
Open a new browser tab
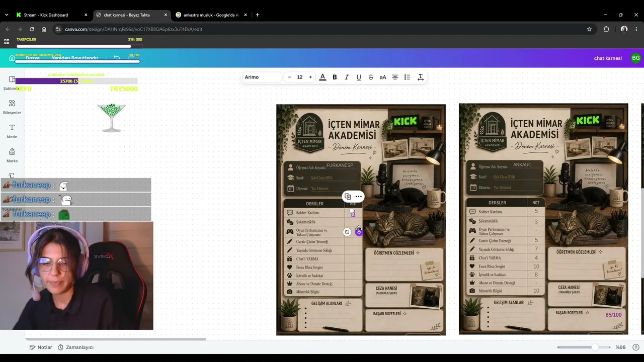coord(258,15)
